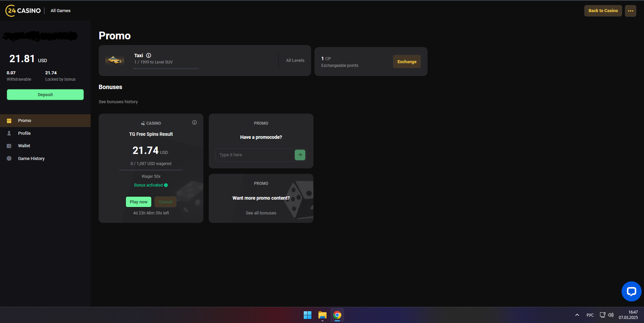Click the 24 Casino logo
Viewport: 644px width, 323px height.
tap(23, 11)
